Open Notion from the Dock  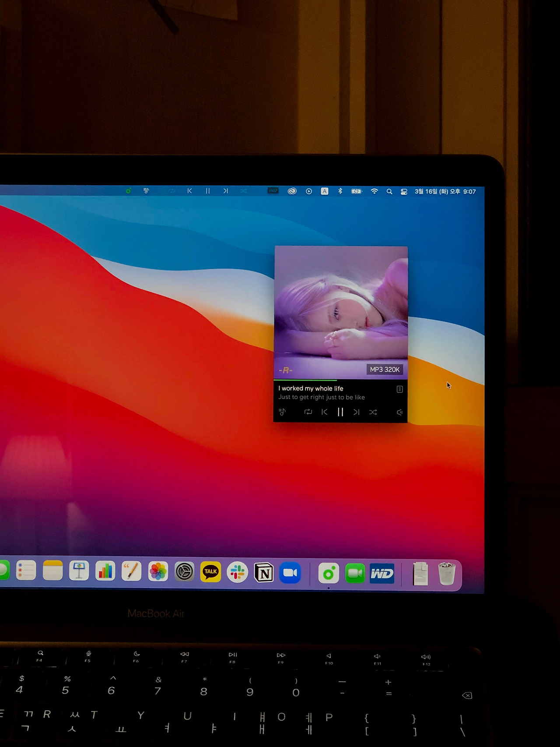(264, 573)
